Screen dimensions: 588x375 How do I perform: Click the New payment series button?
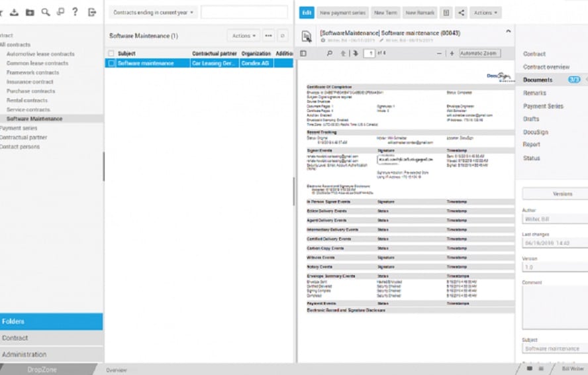tap(342, 13)
